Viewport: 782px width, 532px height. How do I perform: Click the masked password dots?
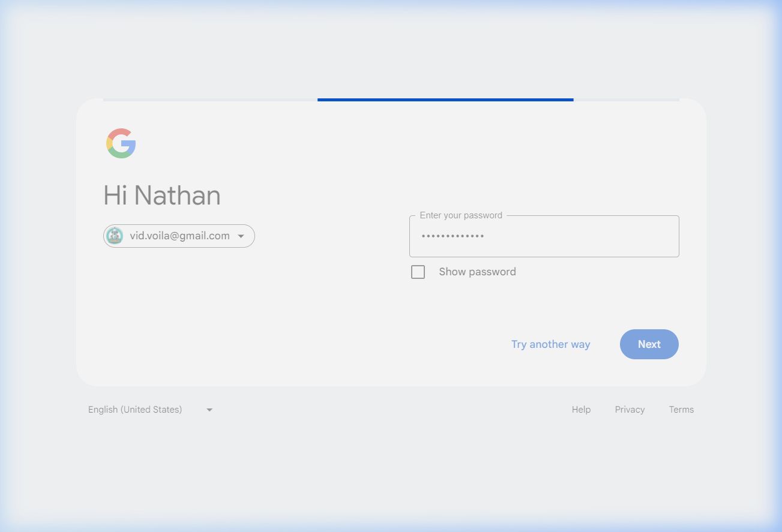(x=453, y=236)
